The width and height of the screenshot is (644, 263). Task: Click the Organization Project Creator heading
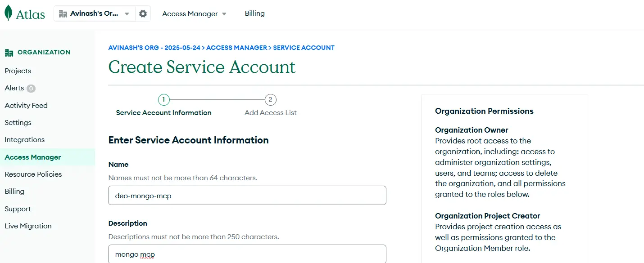[x=488, y=216]
